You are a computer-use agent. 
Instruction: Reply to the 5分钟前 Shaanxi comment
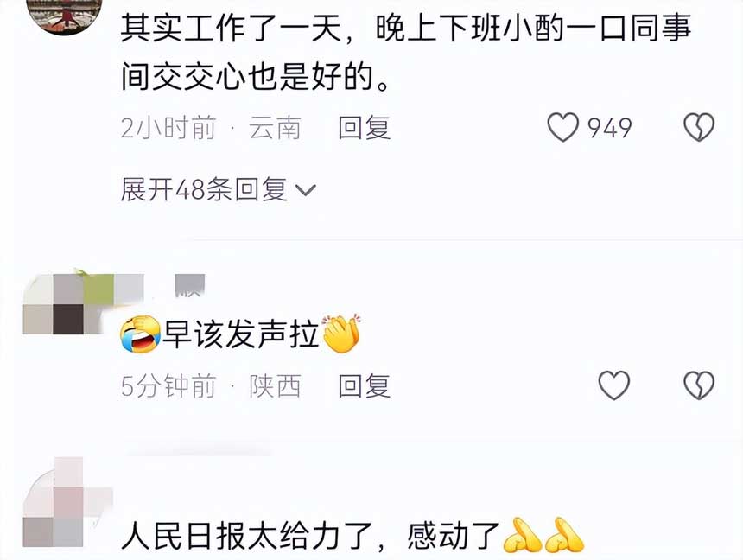coord(365,385)
